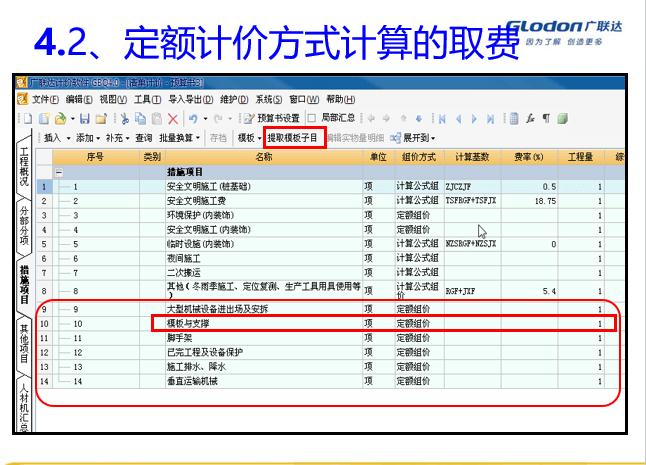Select the row named 脚手架
This screenshot has height=465, width=646.
coord(328,338)
